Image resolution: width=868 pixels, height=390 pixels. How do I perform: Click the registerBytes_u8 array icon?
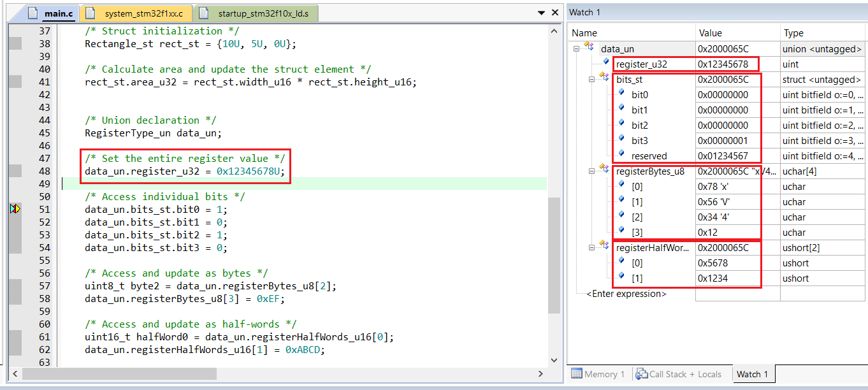coord(604,171)
